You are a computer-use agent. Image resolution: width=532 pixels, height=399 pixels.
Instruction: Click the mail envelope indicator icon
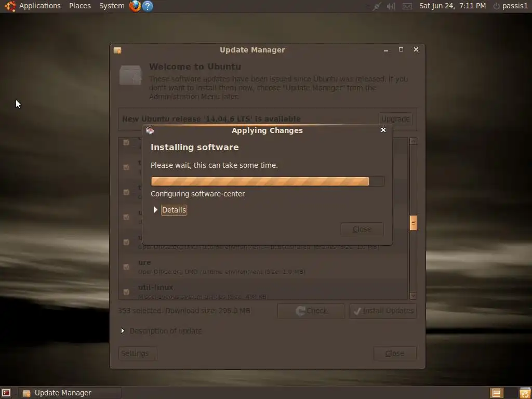point(407,6)
